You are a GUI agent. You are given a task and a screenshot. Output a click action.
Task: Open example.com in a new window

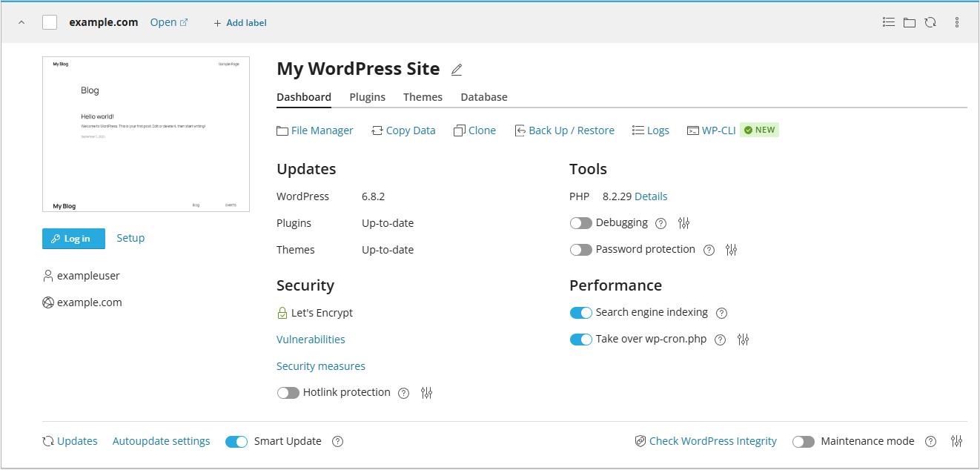click(x=169, y=22)
